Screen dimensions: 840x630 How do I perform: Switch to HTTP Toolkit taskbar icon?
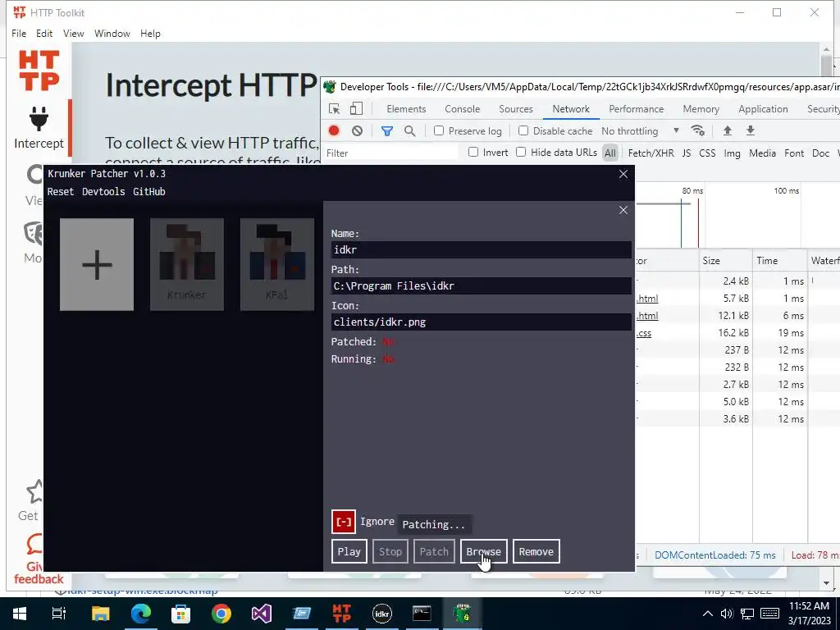(342, 614)
